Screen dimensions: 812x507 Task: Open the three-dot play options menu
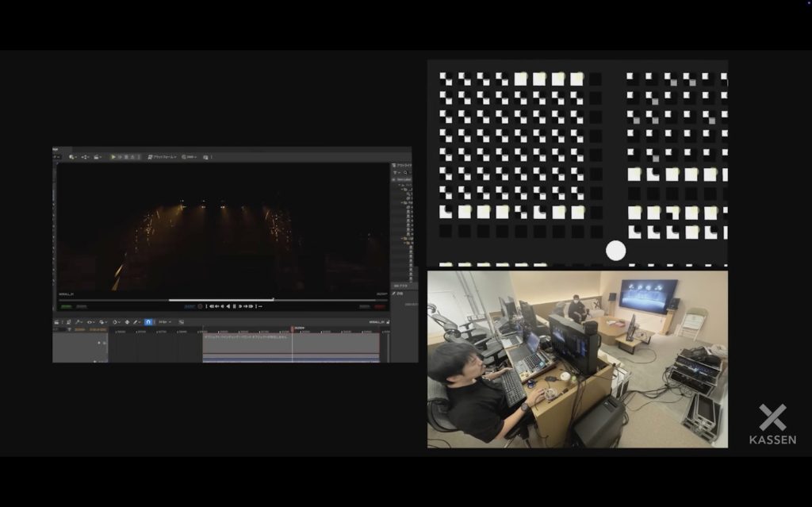[139, 156]
